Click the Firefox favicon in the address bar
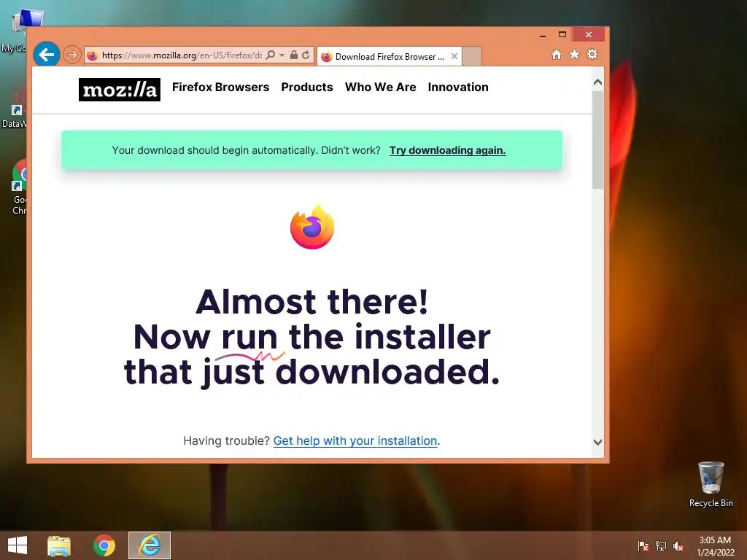 pos(93,55)
